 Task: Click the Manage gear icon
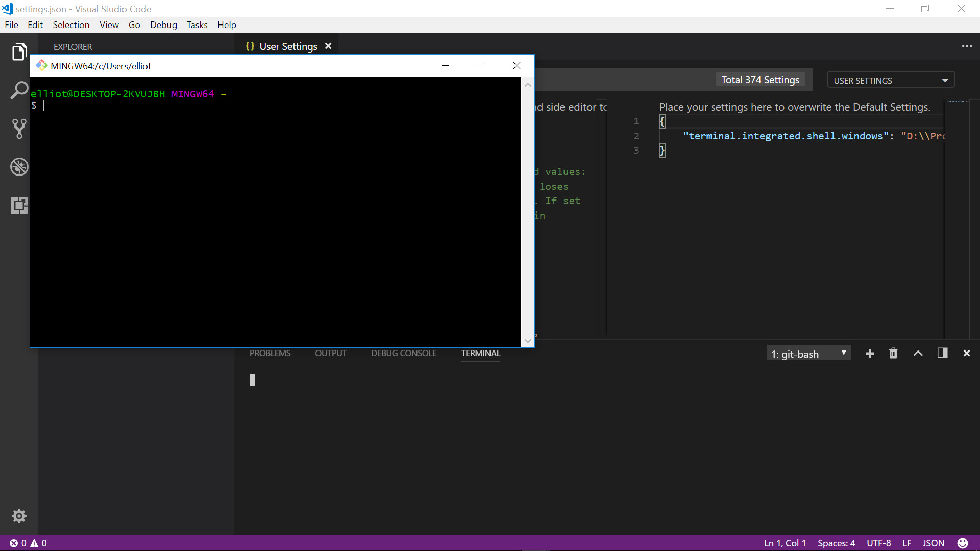point(19,516)
